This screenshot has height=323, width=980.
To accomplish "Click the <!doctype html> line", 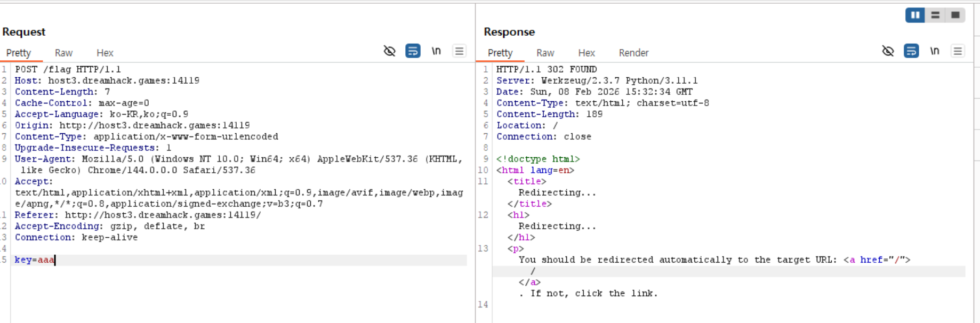I will [538, 159].
